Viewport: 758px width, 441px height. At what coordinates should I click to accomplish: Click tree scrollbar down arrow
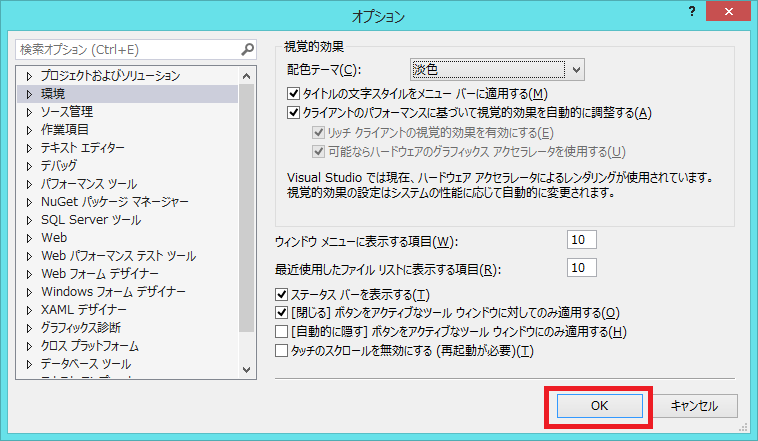[x=247, y=370]
